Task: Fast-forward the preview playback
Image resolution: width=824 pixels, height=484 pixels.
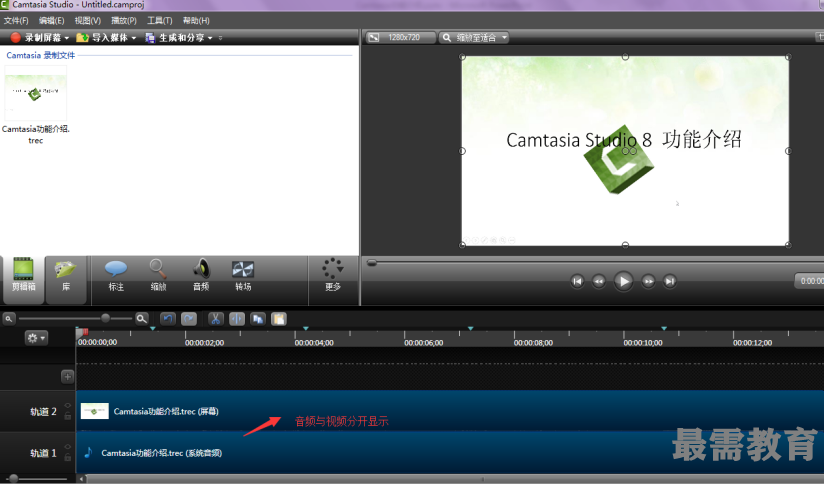Action: 648,281
